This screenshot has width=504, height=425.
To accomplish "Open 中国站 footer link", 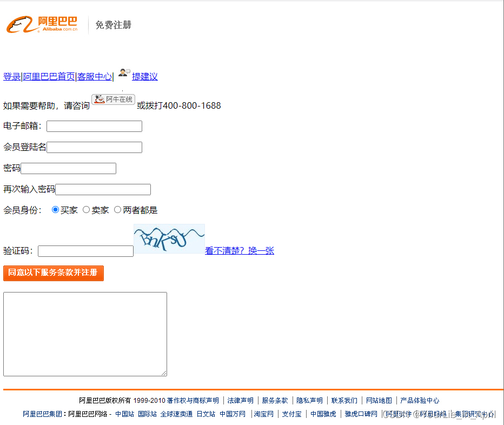I will coord(125,414).
